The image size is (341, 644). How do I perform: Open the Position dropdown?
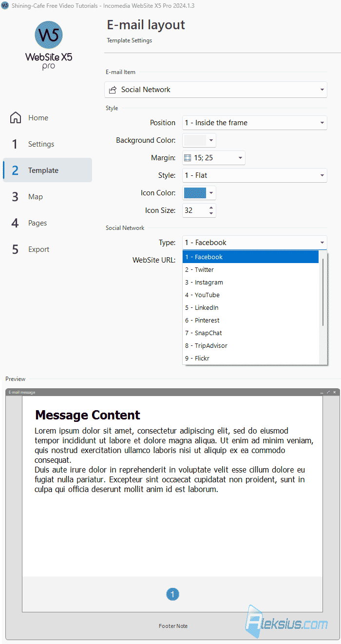click(x=255, y=123)
